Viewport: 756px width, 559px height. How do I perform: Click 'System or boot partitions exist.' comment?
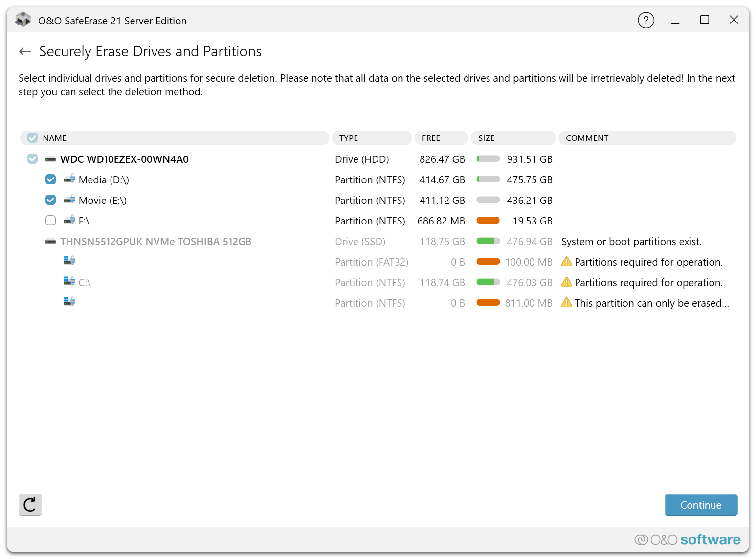(631, 242)
